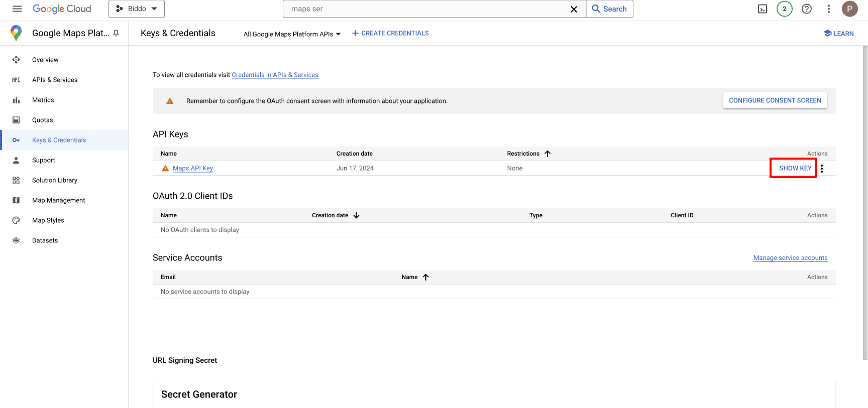Click the APIs & Services sidebar icon
This screenshot has height=408, width=868.
coord(16,80)
